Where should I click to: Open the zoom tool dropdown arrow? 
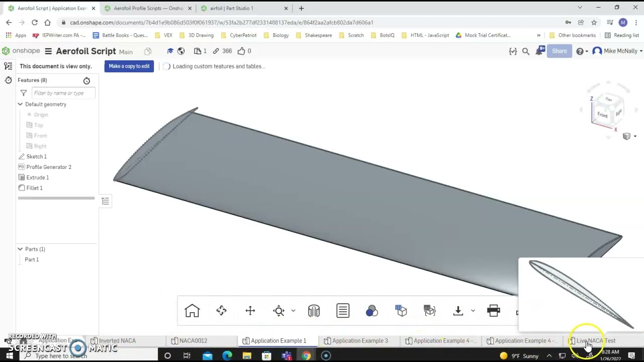(x=293, y=311)
